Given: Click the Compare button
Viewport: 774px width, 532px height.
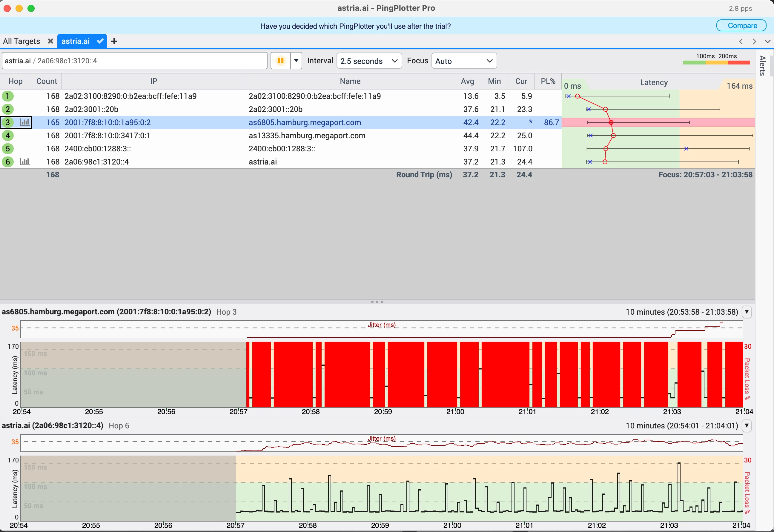Looking at the screenshot, I should pos(742,26).
